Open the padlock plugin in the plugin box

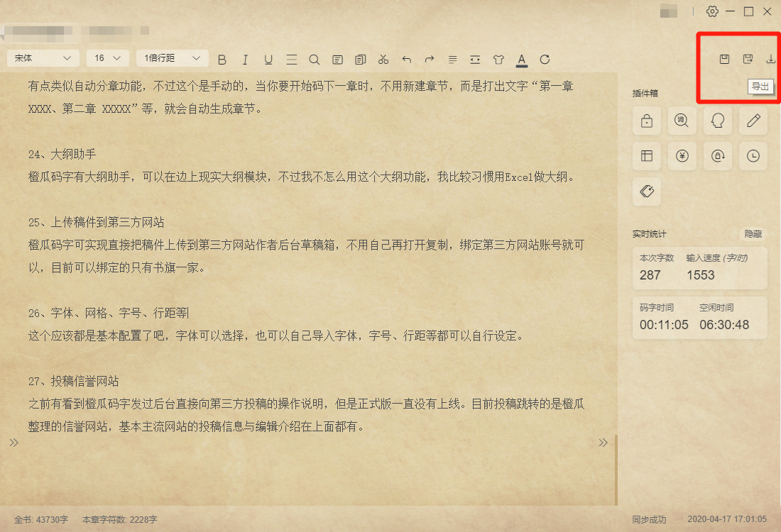[x=647, y=121]
